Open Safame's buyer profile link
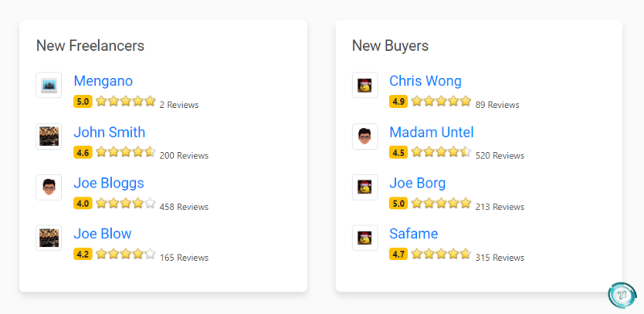 click(x=414, y=233)
